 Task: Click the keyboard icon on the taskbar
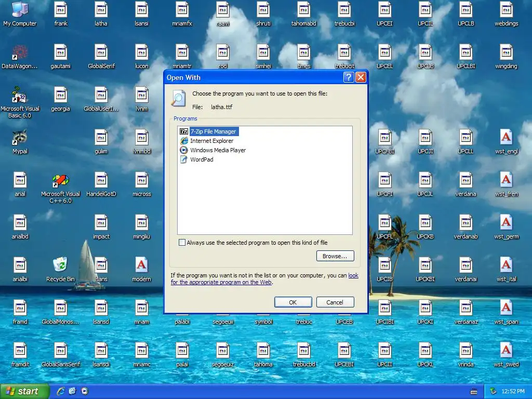tap(474, 392)
